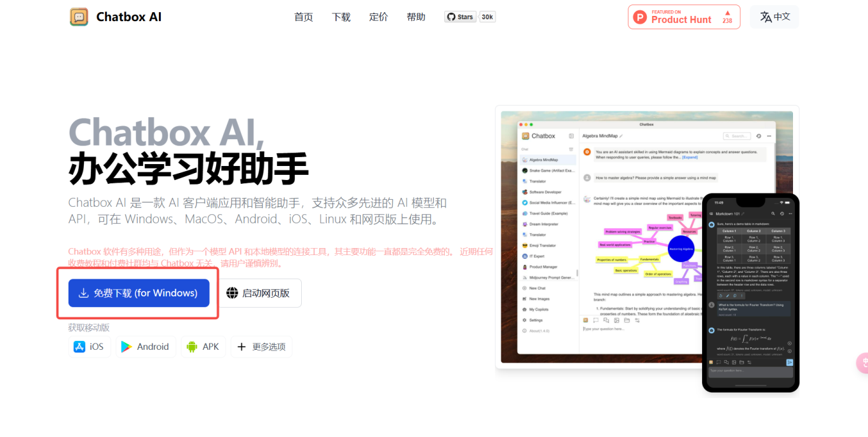Click the GitHub Stars badge
Image resolution: width=868 pixels, height=437 pixels.
tap(460, 17)
